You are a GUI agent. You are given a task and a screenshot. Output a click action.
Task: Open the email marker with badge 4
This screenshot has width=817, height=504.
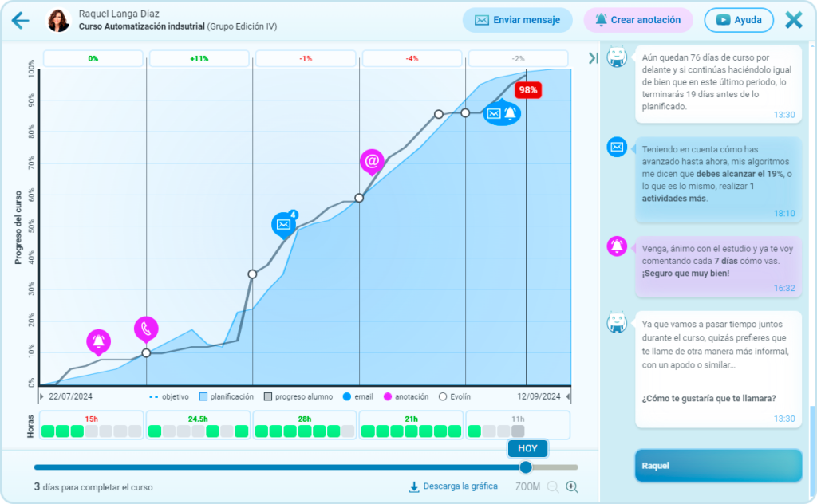(283, 225)
